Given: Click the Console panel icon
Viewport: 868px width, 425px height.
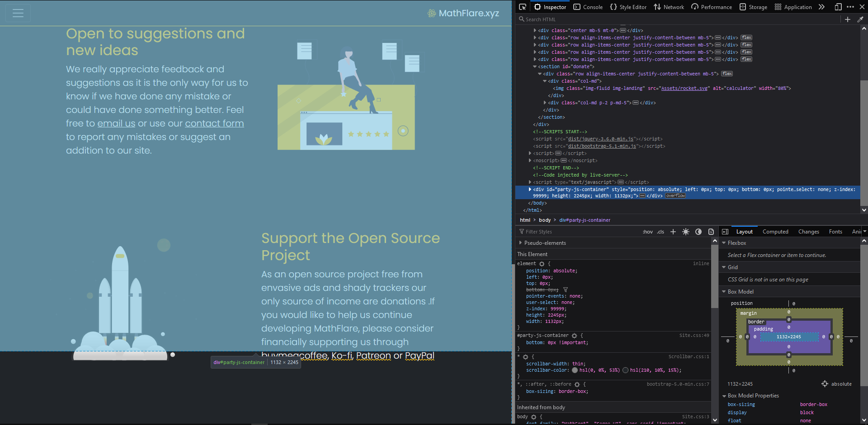Looking at the screenshot, I should [x=577, y=7].
